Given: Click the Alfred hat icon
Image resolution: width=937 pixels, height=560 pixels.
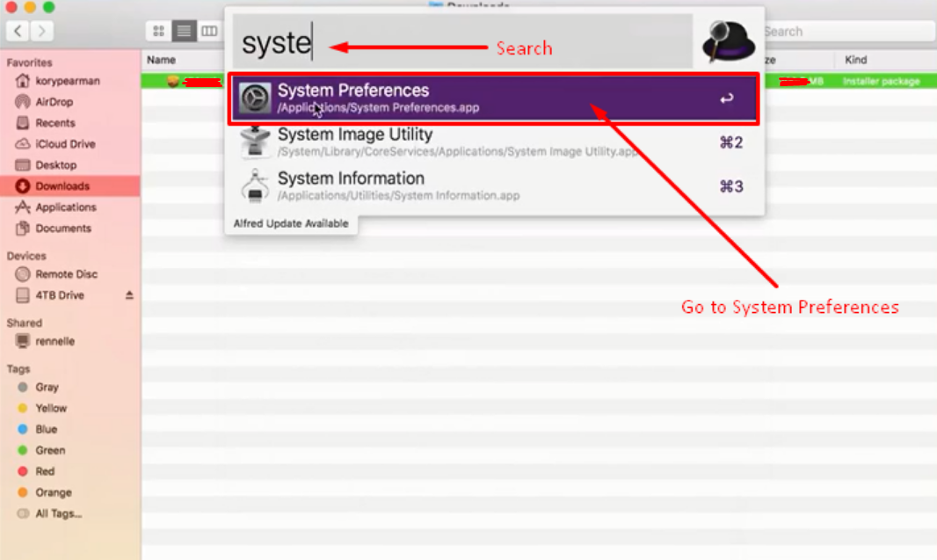Looking at the screenshot, I should (x=729, y=41).
